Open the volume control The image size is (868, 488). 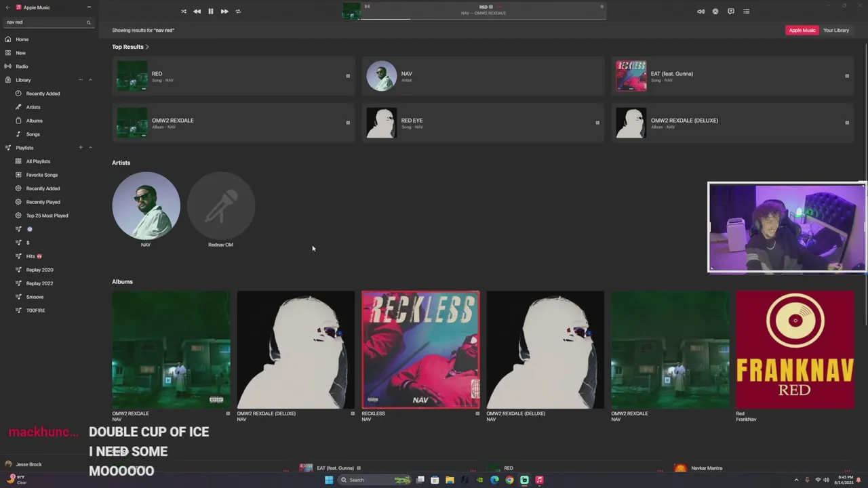point(701,12)
